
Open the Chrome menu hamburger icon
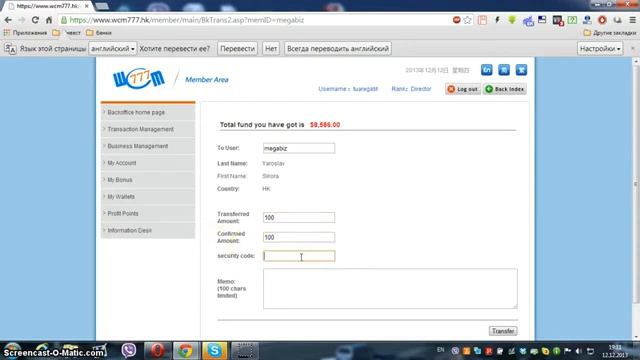(632, 20)
